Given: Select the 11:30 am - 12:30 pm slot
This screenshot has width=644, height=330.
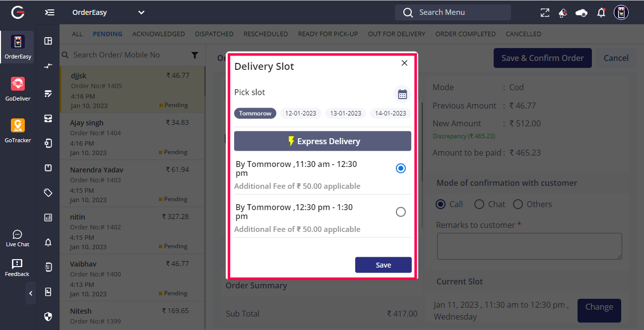Looking at the screenshot, I should (401, 168).
